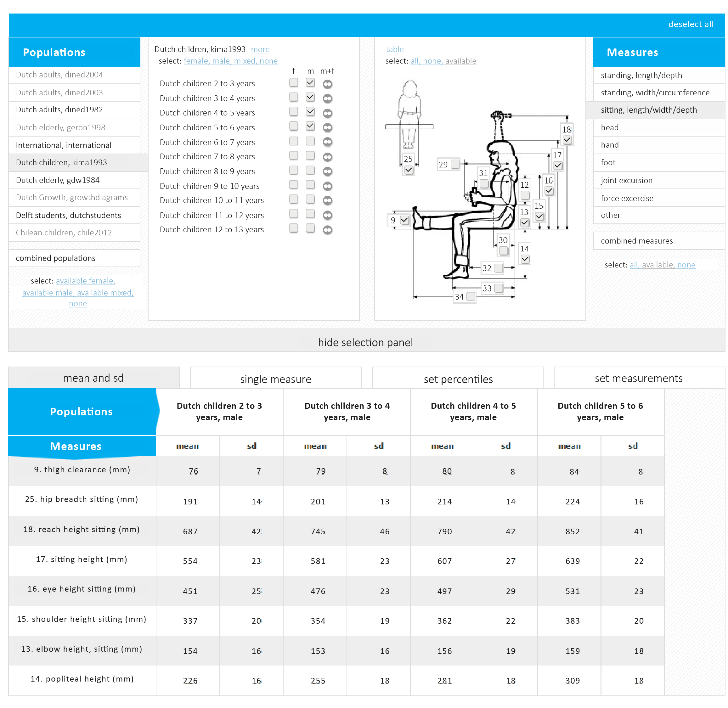Collapse using hide selection panel bar
This screenshot has width=728, height=708.
pos(366,342)
